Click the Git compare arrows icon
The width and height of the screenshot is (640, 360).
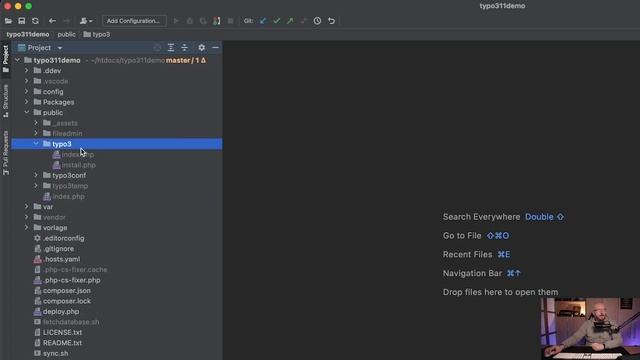pyautogui.click(x=304, y=21)
